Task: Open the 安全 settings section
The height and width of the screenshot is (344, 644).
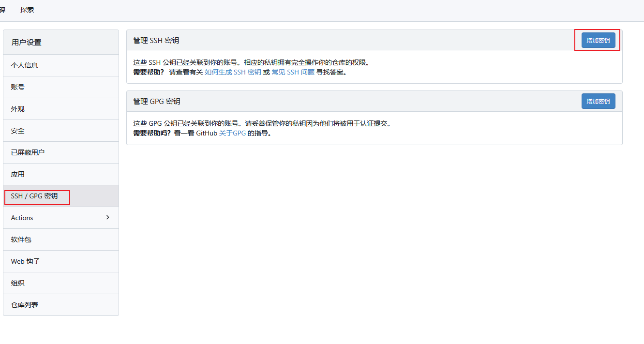Action: [x=18, y=131]
